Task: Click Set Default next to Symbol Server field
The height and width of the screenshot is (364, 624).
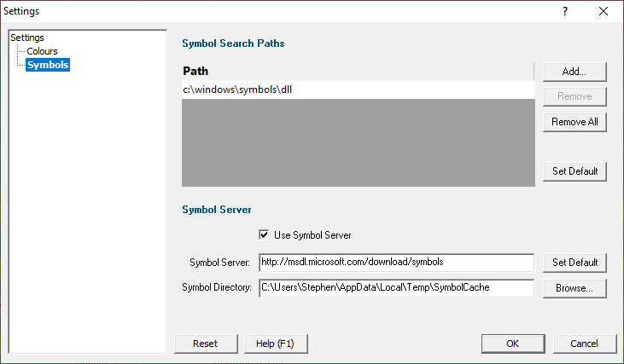Action: click(x=574, y=263)
